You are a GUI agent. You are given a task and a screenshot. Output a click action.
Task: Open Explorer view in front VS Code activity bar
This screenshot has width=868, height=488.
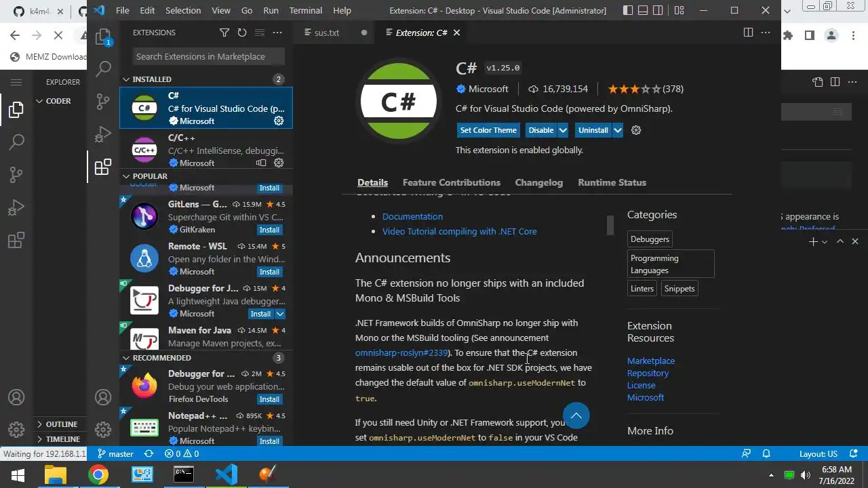click(103, 37)
